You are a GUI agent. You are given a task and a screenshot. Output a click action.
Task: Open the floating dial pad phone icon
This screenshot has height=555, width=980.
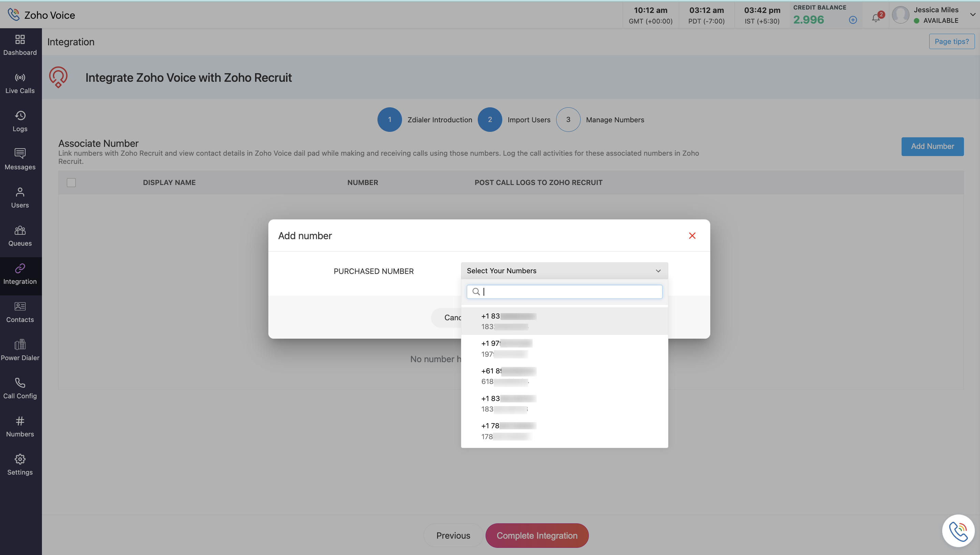pyautogui.click(x=958, y=530)
